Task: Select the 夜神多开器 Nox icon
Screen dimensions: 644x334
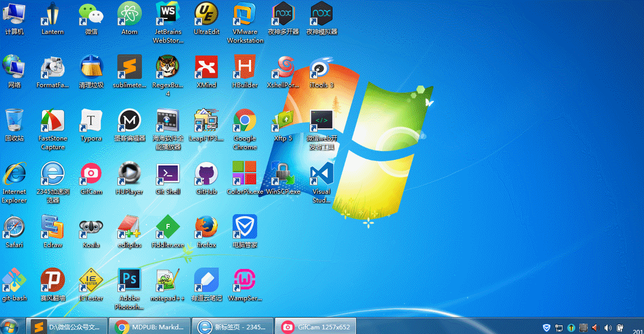Action: point(283,18)
